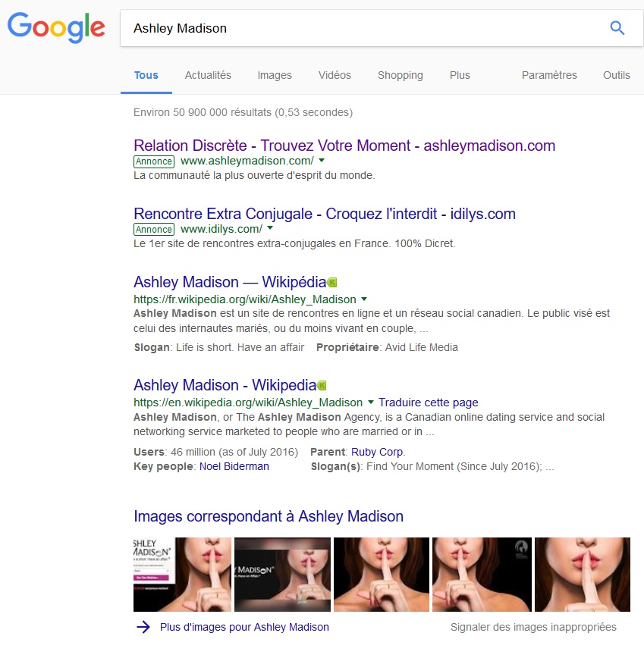Expand dropdown next to www.idilys.com/
The height and width of the screenshot is (658, 644).
pyautogui.click(x=270, y=228)
